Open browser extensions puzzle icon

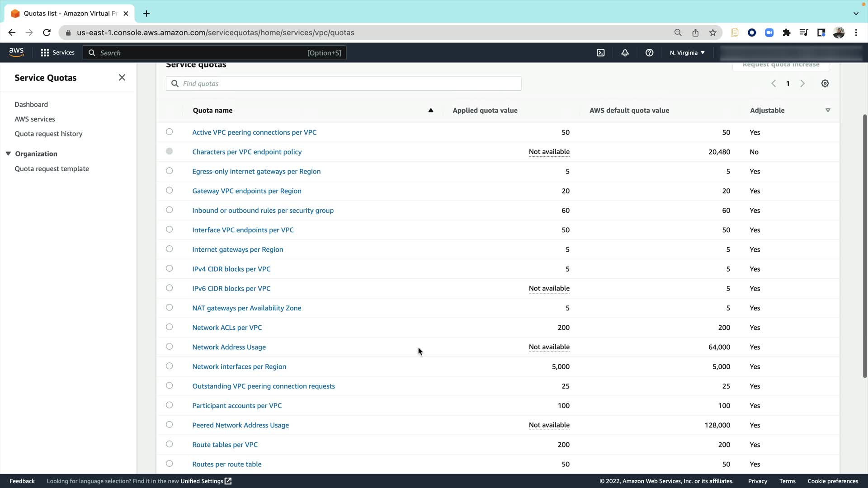point(786,33)
